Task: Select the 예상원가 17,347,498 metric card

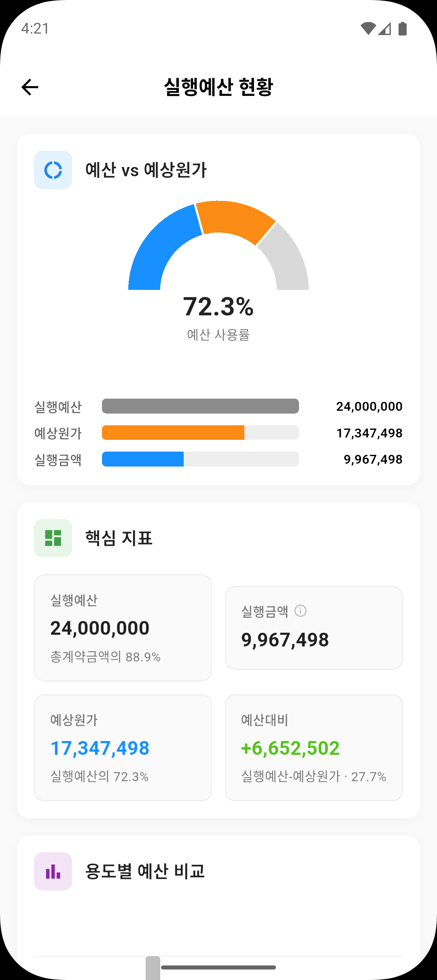Action: click(123, 748)
